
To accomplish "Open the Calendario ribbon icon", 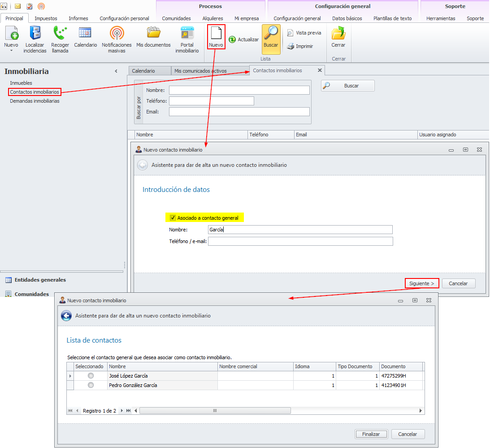I will (85, 33).
